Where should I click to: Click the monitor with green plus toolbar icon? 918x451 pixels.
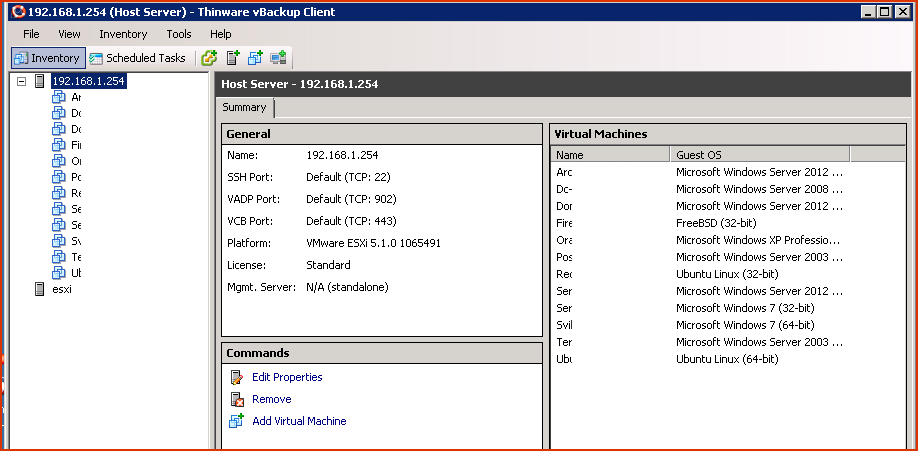tap(278, 57)
